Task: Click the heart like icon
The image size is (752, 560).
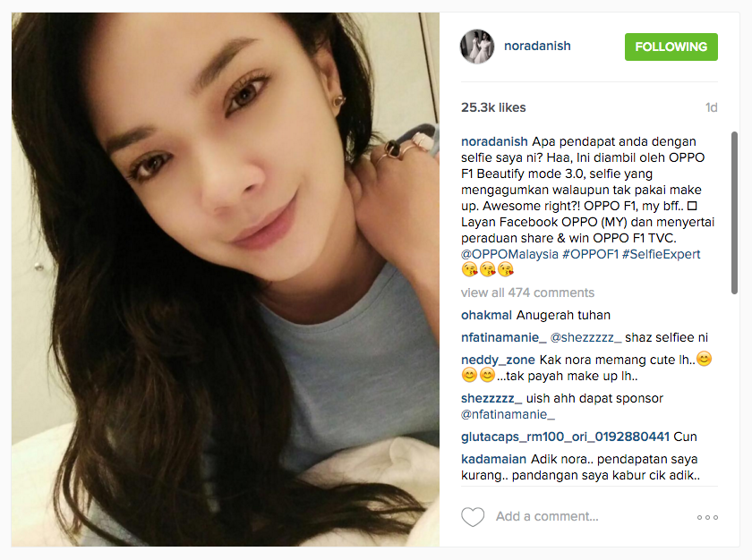Action: (473, 517)
